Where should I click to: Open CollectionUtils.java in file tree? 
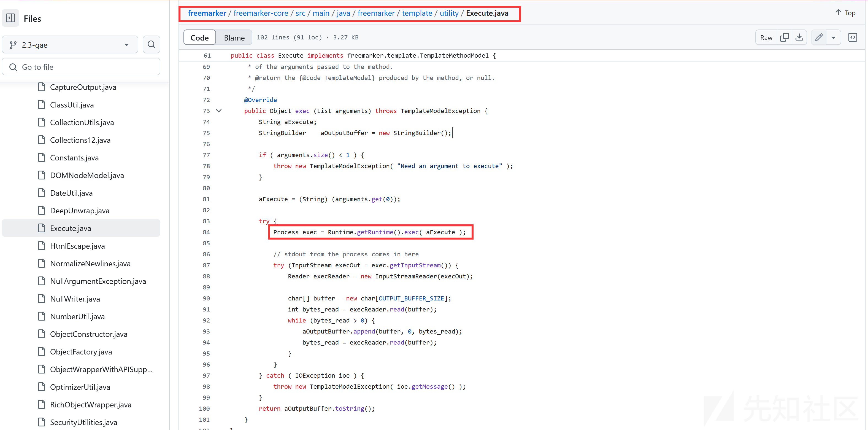[x=82, y=122]
